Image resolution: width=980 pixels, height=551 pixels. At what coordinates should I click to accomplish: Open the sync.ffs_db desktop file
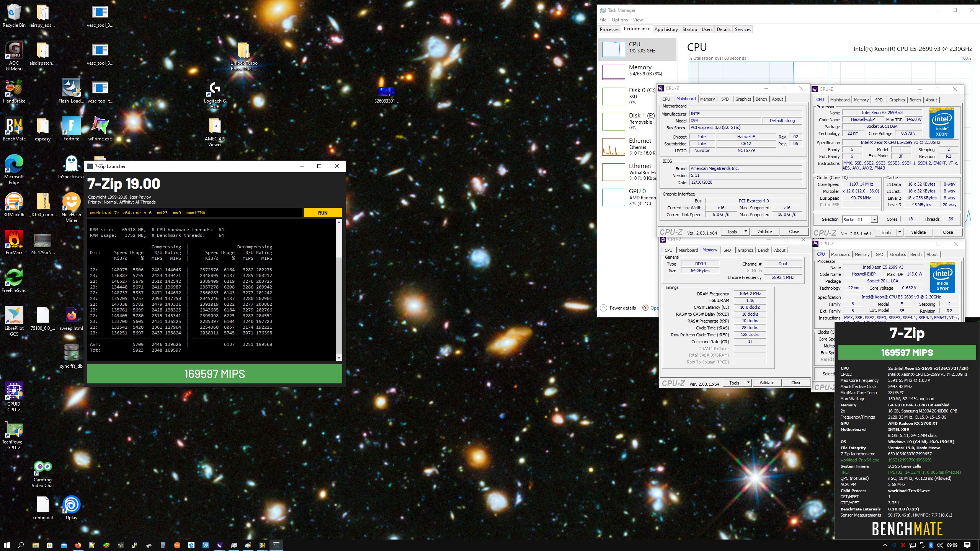(x=72, y=356)
